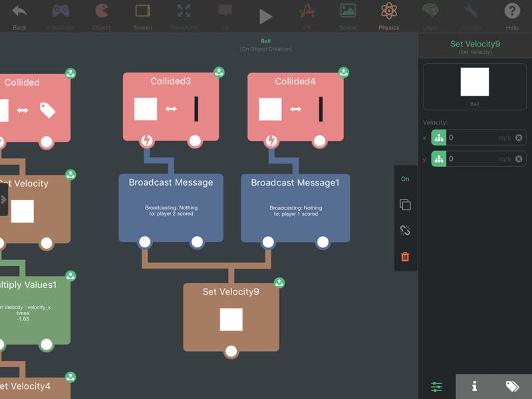Click the green export icon on Set Velocity block

pos(70,174)
